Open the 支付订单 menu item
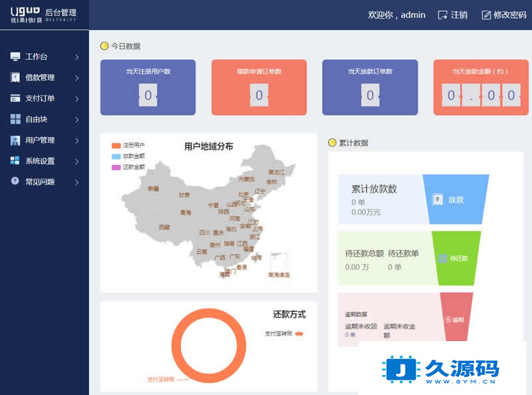Screen dimensions: 532x395 (40, 98)
